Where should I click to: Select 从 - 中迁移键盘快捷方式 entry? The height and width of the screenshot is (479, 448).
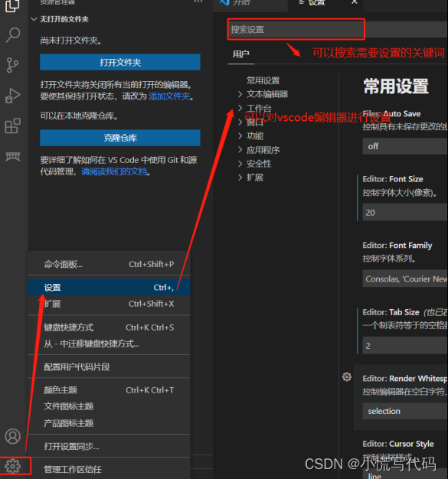point(109,344)
